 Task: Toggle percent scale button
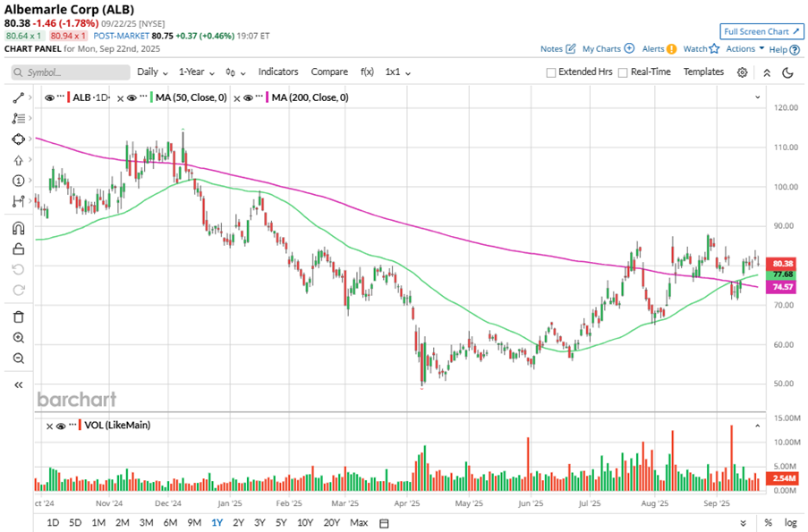pos(769,523)
